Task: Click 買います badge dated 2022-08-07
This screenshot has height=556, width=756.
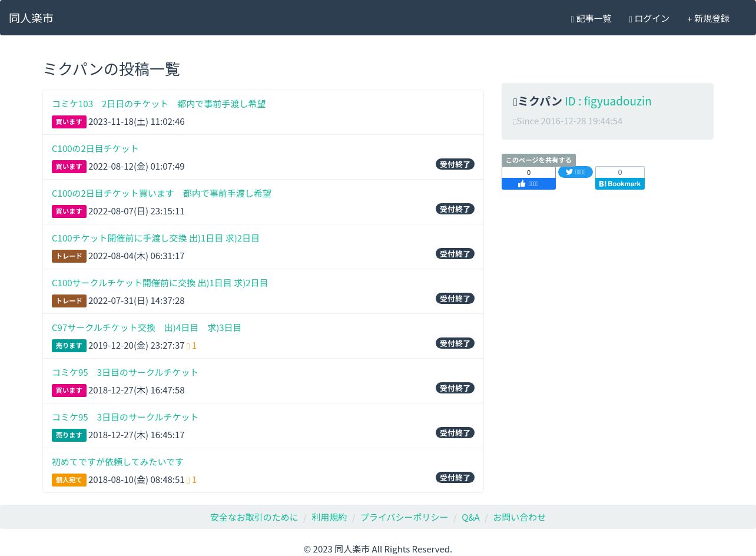Action: [69, 211]
